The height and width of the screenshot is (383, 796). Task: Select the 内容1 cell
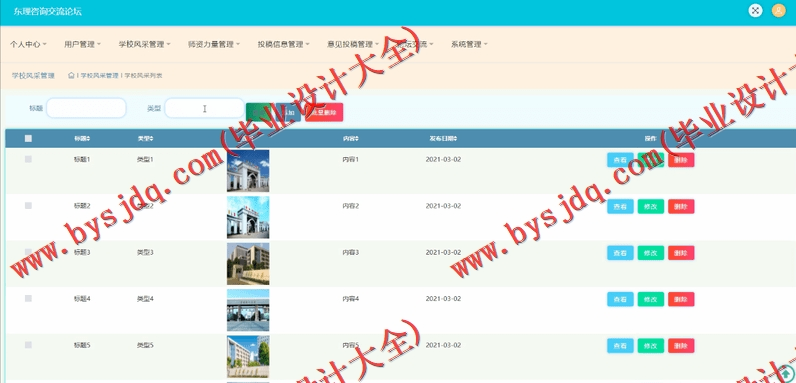click(x=350, y=159)
